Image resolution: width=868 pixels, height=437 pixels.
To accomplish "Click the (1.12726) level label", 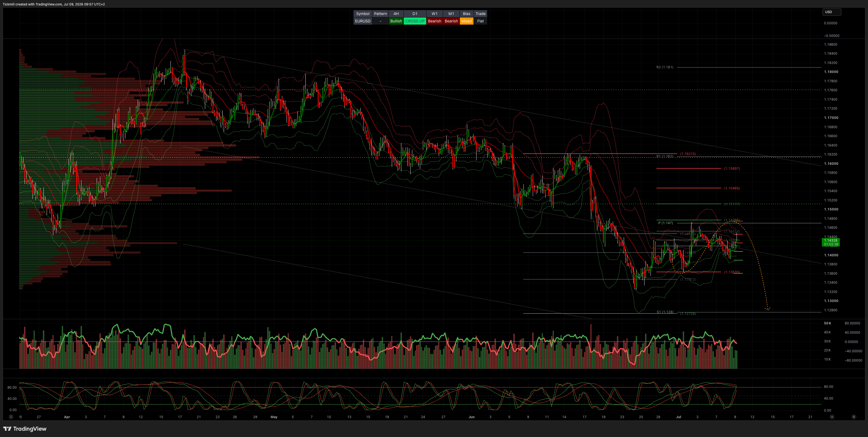I will click(688, 314).
